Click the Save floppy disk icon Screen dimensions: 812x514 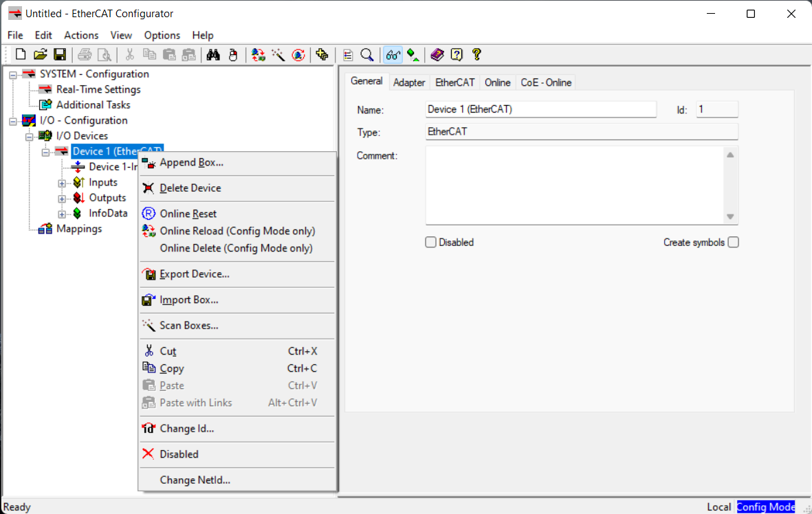pos(60,54)
